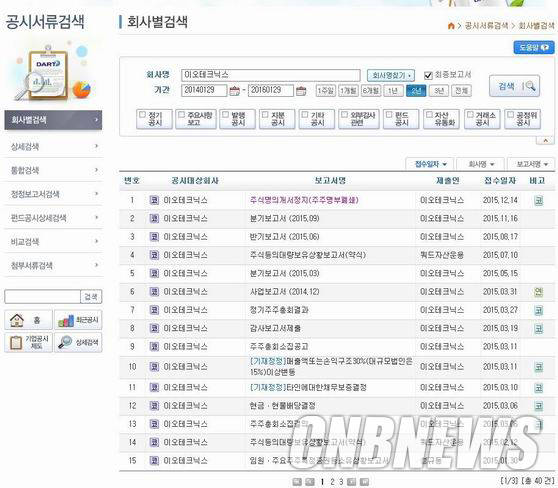Image resolution: width=558 pixels, height=488 pixels.
Task: Click the 검색 search button
Action: 514,86
